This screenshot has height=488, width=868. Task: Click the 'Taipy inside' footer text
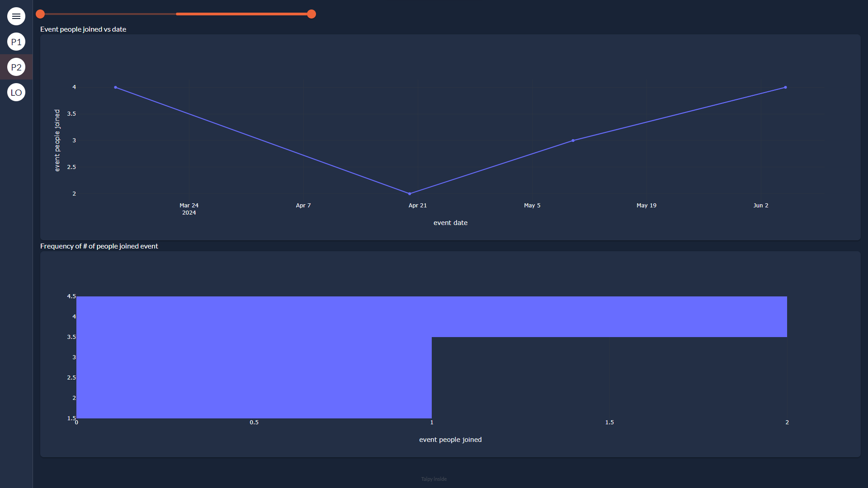(434, 479)
